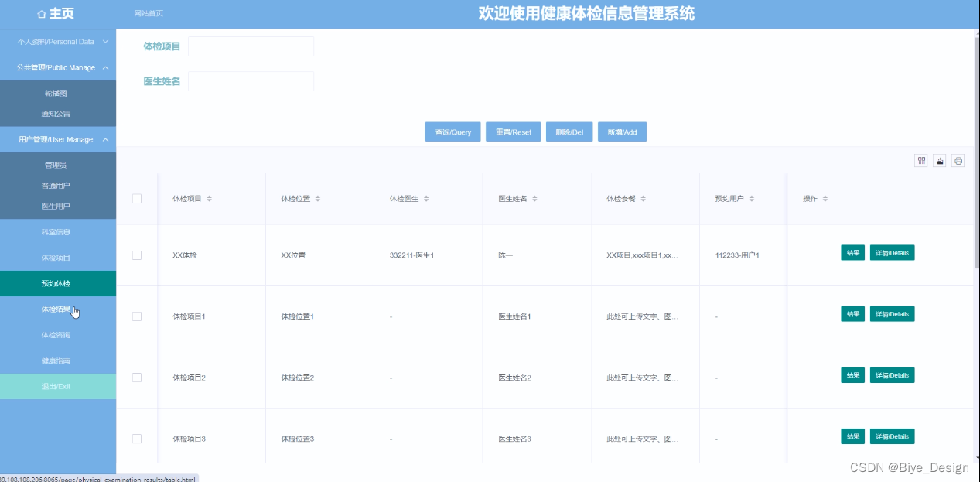Click 详情/Details in 体检项目2 row
The width and height of the screenshot is (980, 482).
pyautogui.click(x=892, y=375)
